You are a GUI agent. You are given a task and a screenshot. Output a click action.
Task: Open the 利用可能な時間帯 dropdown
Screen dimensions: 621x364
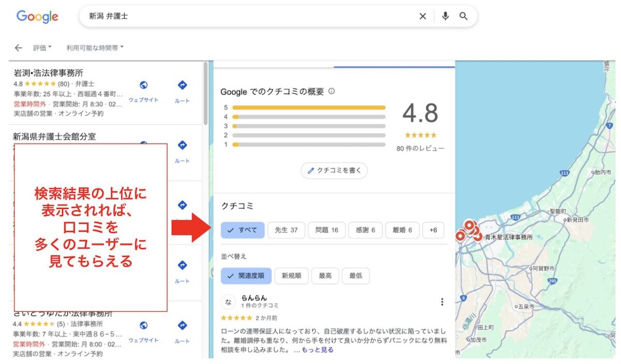pos(95,48)
